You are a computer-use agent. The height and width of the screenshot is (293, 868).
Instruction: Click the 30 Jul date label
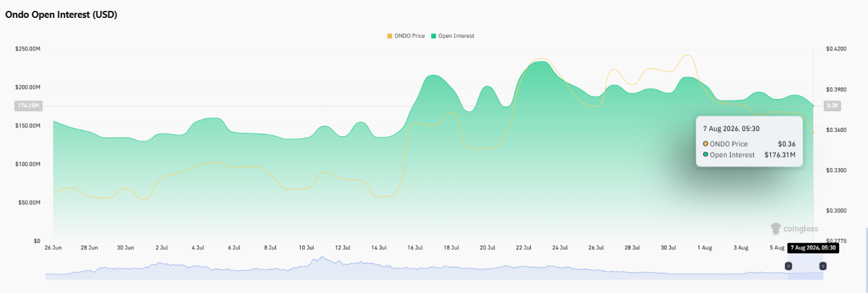tap(669, 247)
